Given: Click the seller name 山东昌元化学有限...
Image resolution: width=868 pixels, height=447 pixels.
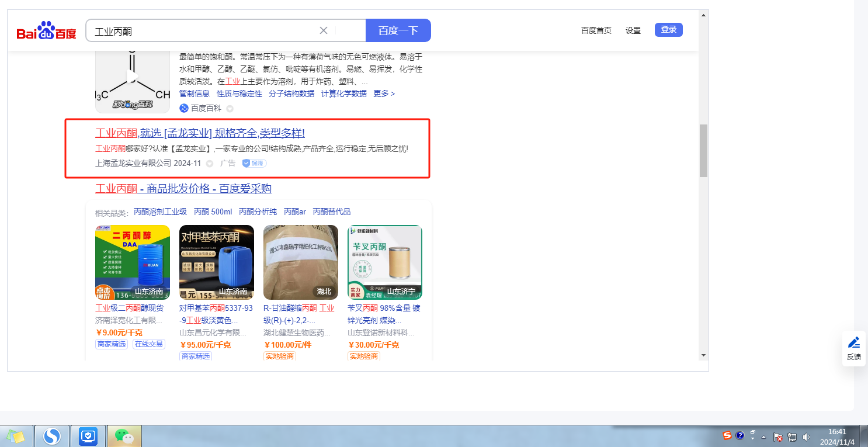Looking at the screenshot, I should pyautogui.click(x=213, y=332).
